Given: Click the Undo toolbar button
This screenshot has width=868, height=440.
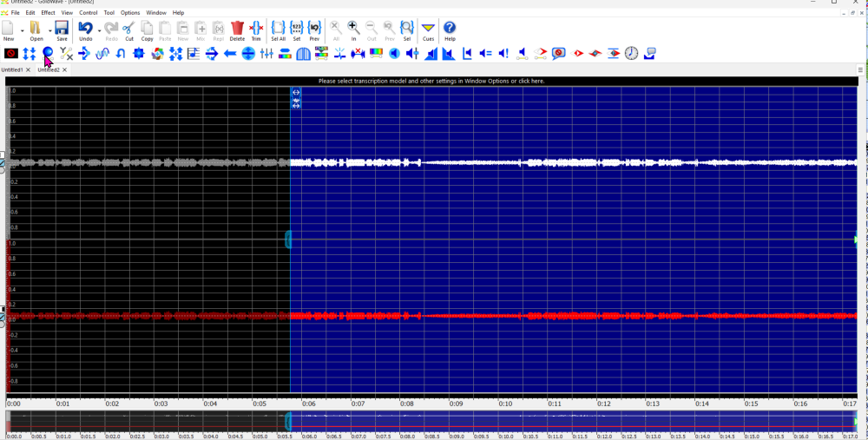Looking at the screenshot, I should tap(86, 30).
